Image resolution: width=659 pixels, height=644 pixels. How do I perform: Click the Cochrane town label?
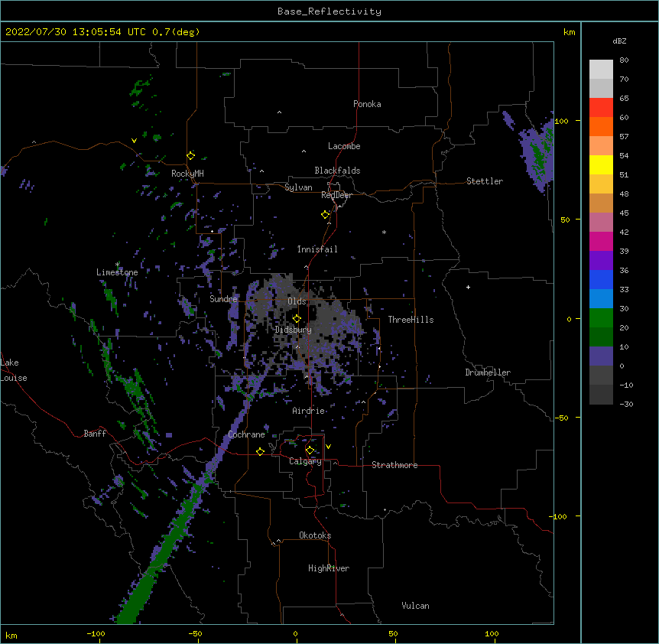point(247,434)
